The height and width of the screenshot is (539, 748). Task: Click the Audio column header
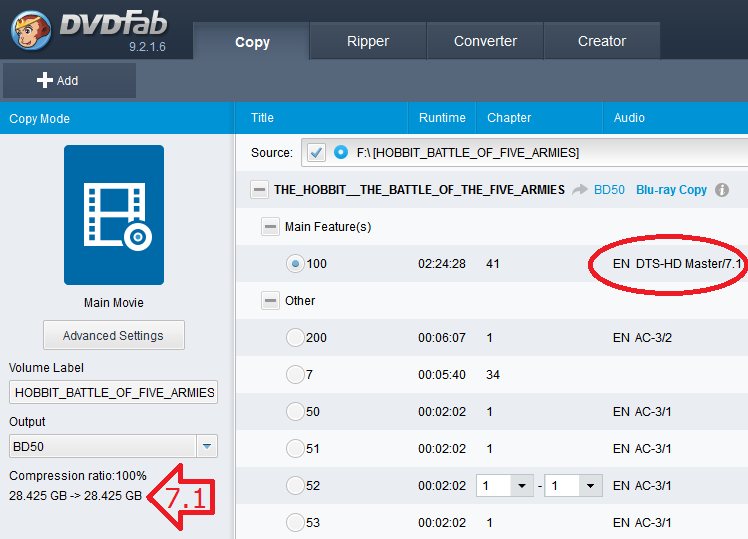coord(675,118)
